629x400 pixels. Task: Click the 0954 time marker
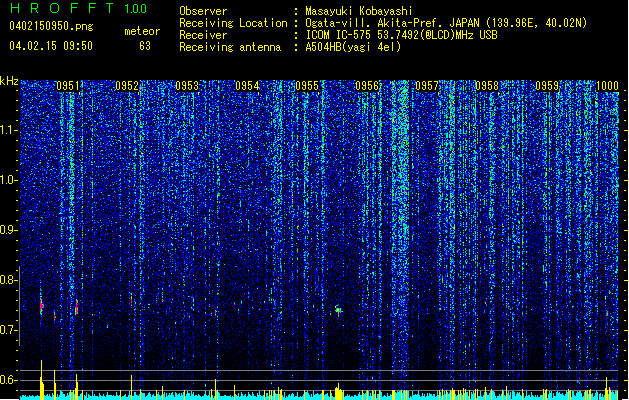click(x=247, y=86)
